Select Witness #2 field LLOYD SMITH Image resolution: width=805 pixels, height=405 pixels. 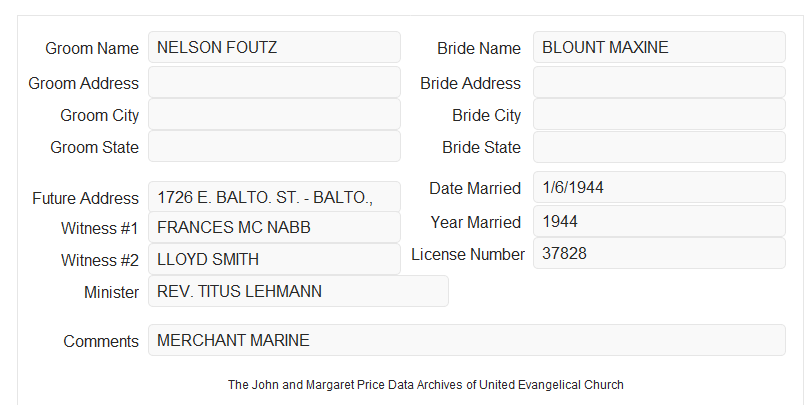point(274,259)
